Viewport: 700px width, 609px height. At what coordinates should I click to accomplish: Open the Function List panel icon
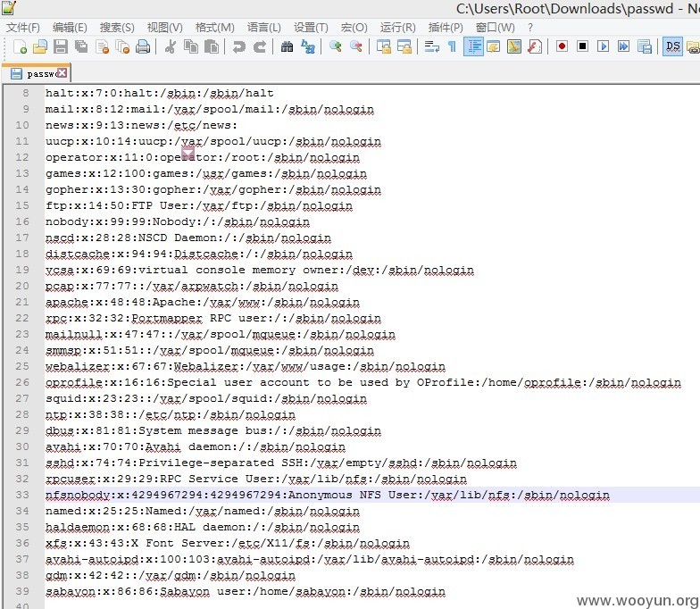click(x=534, y=46)
